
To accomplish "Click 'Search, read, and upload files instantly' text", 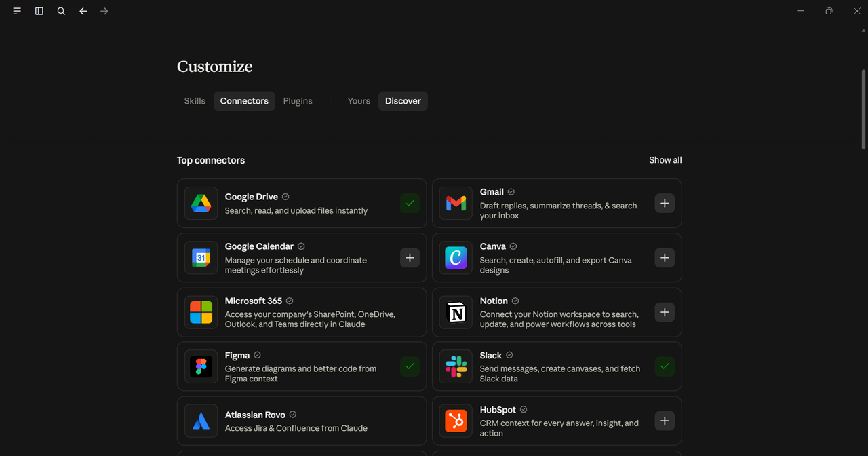I will (x=296, y=211).
